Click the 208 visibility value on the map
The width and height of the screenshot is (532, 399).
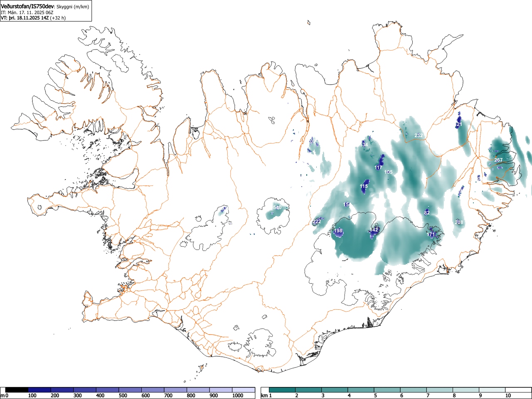(x=459, y=222)
